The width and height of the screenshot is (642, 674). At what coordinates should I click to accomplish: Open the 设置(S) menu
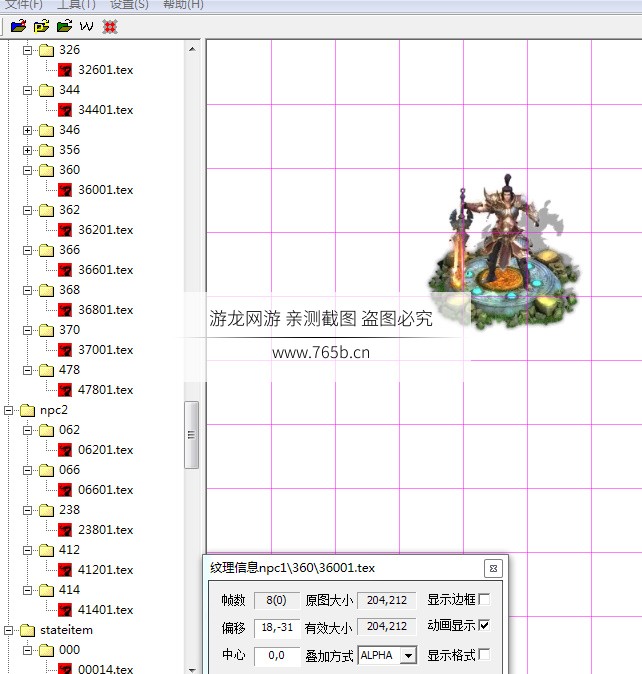click(x=129, y=5)
